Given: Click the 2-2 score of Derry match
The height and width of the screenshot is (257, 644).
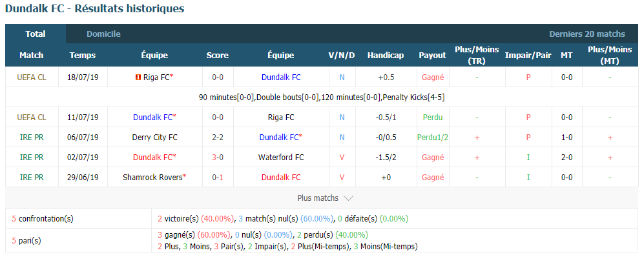Looking at the screenshot, I should click(218, 138).
